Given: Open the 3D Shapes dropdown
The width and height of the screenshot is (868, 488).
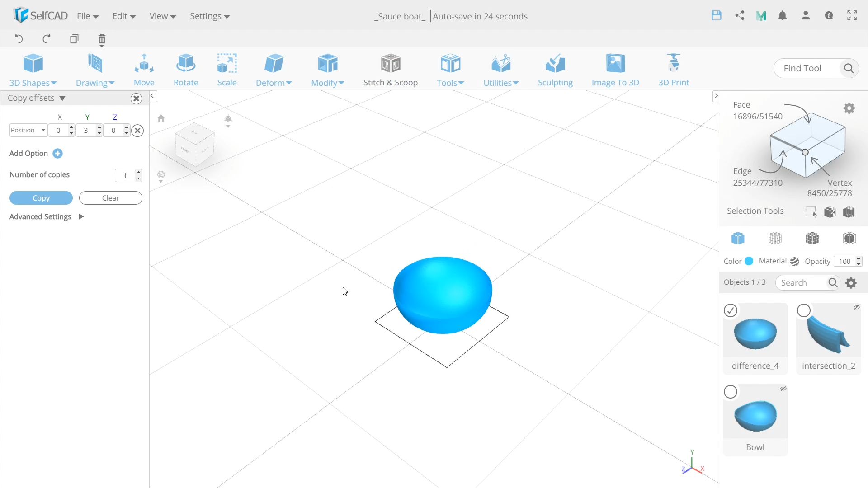Looking at the screenshot, I should point(33,70).
